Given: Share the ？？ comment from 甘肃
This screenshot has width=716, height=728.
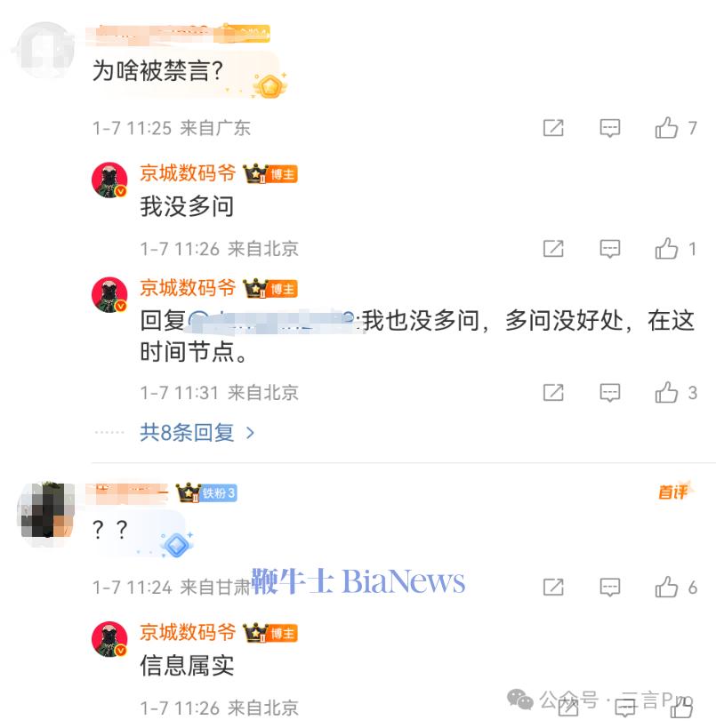Looking at the screenshot, I should (x=553, y=588).
